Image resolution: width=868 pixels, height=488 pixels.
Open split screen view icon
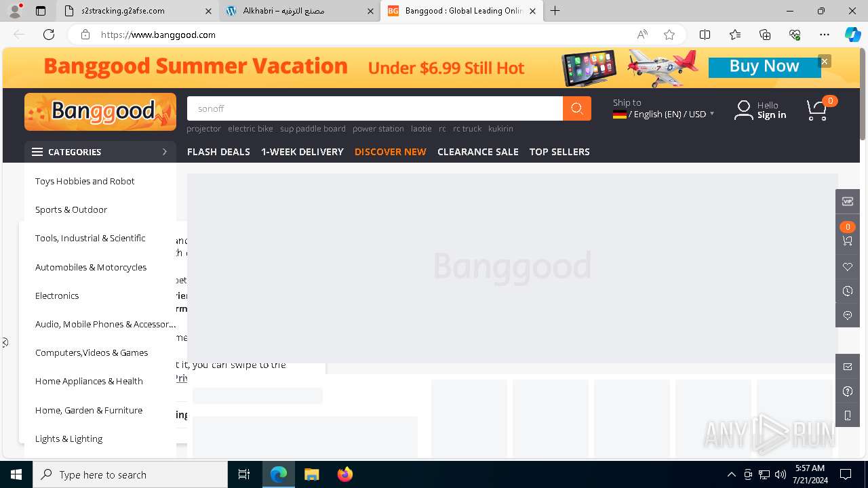pyautogui.click(x=705, y=35)
